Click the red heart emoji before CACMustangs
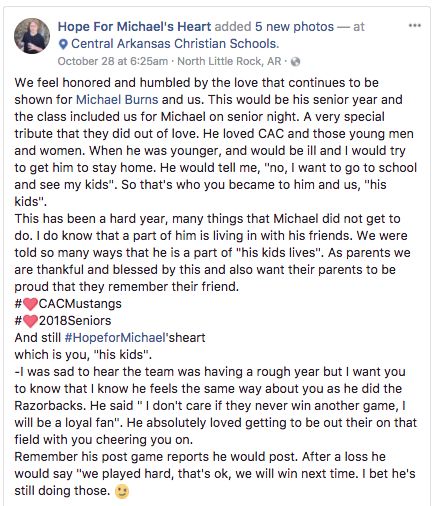The image size is (435, 506). point(31,304)
